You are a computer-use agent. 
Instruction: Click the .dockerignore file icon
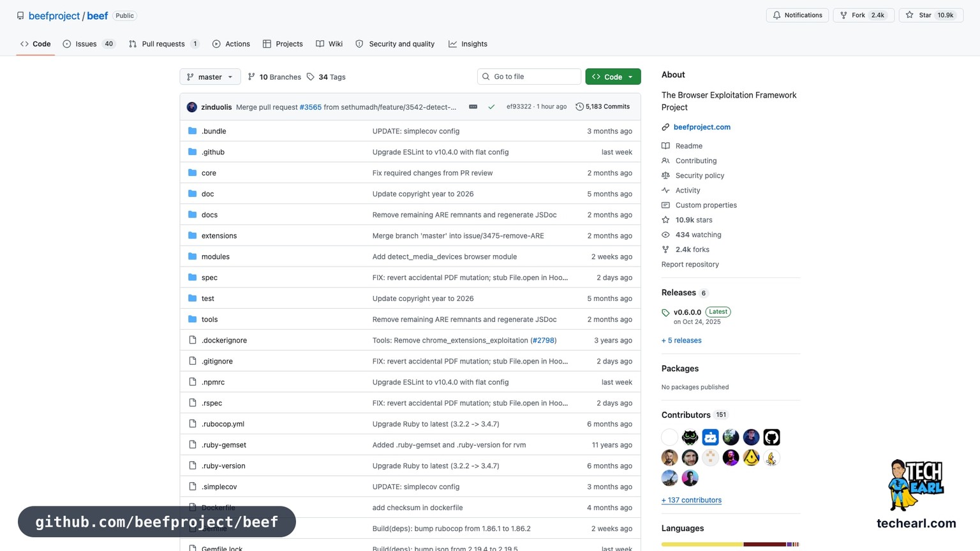(193, 340)
